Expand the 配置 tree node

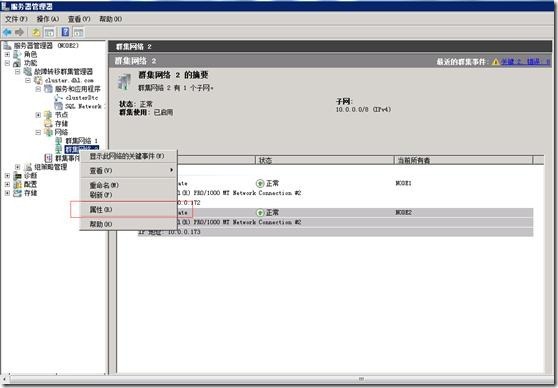pos(7,184)
